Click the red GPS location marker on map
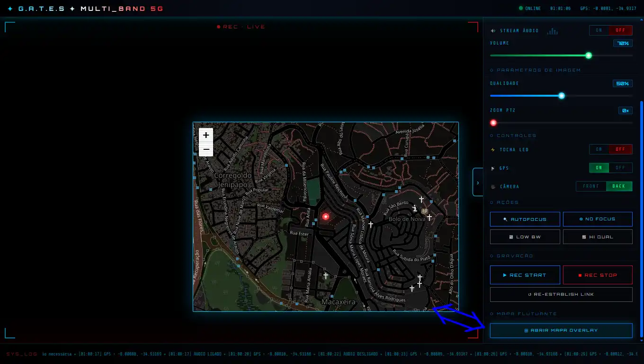This screenshot has height=364, width=644. click(x=326, y=217)
